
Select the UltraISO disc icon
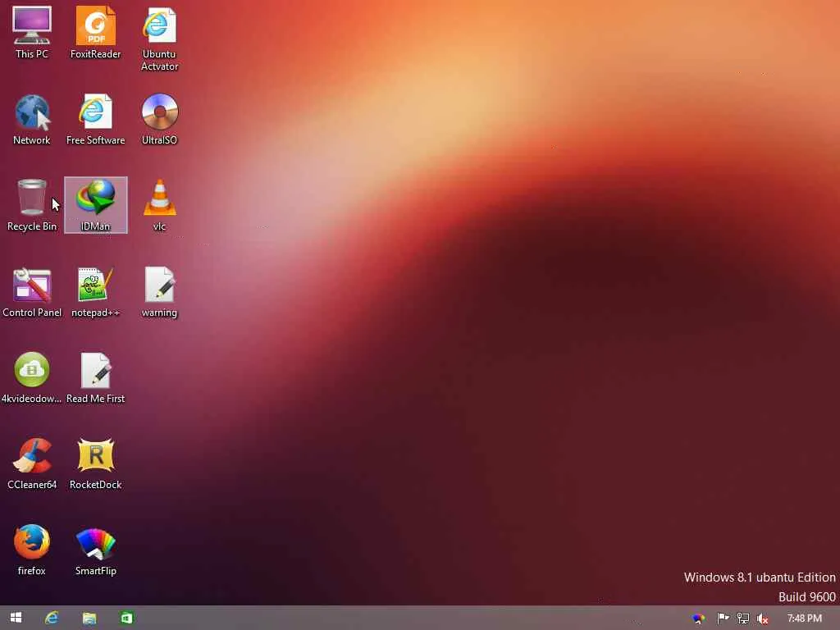(x=159, y=120)
